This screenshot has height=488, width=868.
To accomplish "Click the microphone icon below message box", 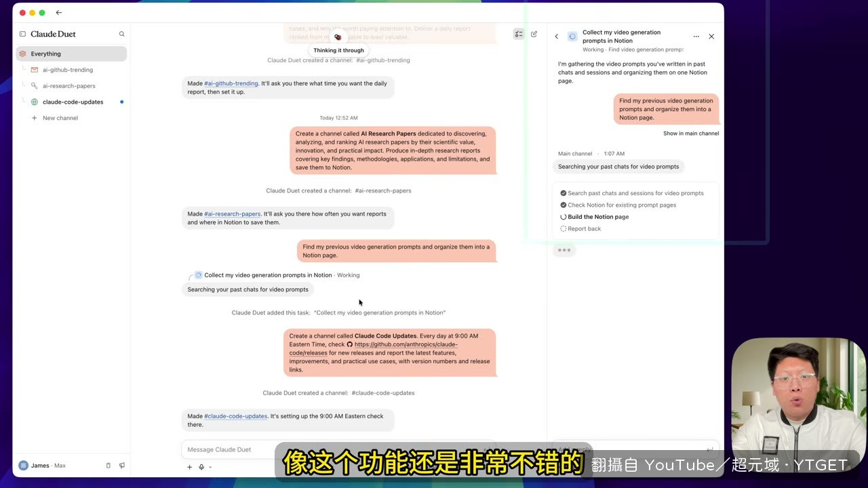I will tap(201, 467).
